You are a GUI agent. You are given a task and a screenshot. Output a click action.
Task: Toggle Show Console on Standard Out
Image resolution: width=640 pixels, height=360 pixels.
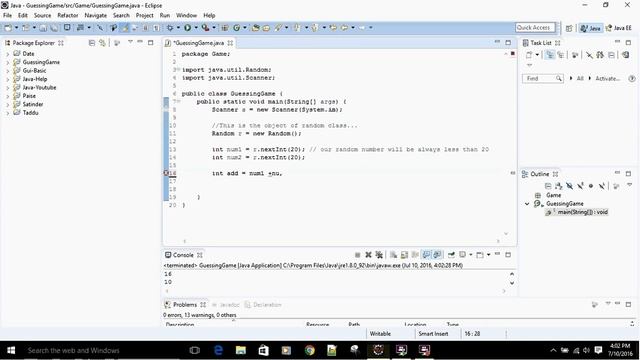coord(426,255)
